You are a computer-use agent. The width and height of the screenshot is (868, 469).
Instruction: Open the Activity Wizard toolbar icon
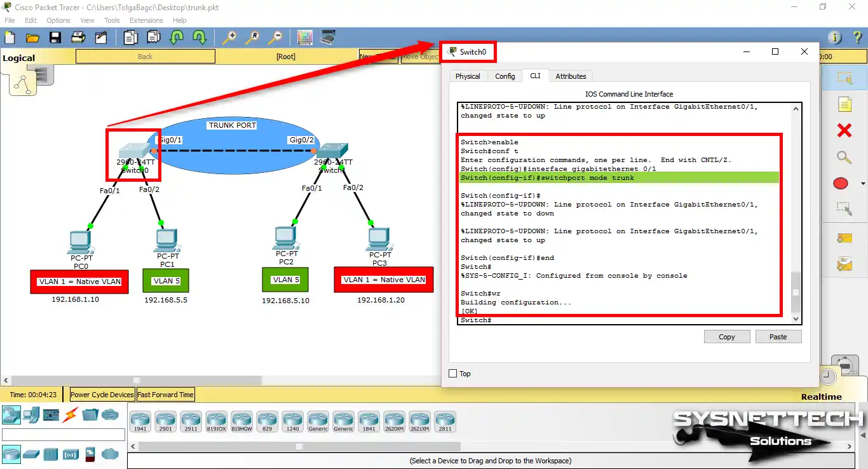click(101, 37)
